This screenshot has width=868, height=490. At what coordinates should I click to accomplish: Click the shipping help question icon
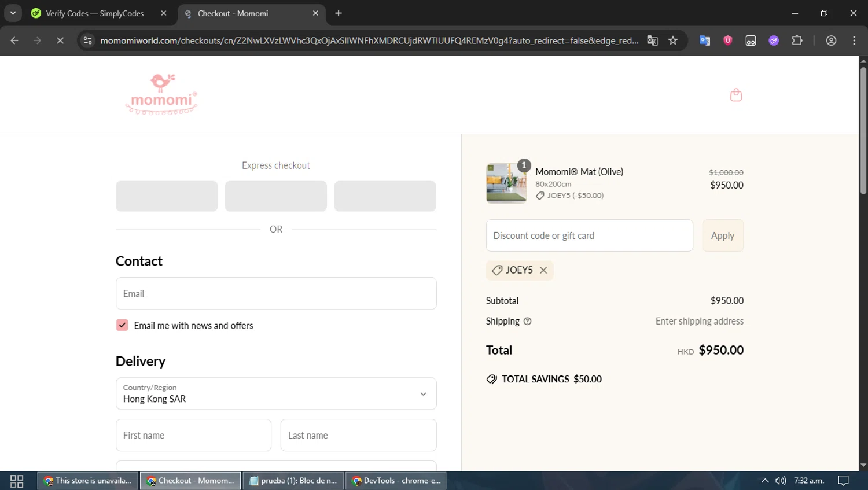point(527,322)
